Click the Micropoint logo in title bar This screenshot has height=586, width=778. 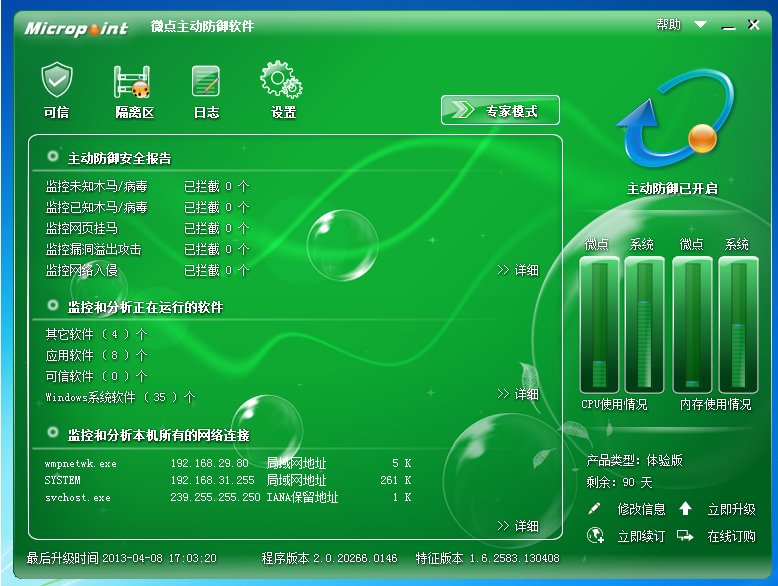tap(76, 28)
